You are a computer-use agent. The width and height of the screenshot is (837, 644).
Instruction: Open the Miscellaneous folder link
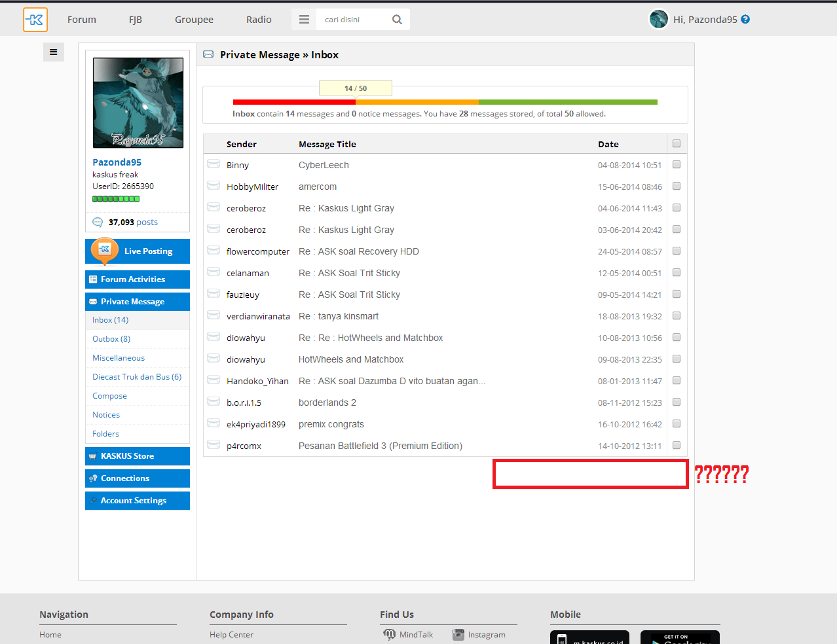tap(119, 358)
